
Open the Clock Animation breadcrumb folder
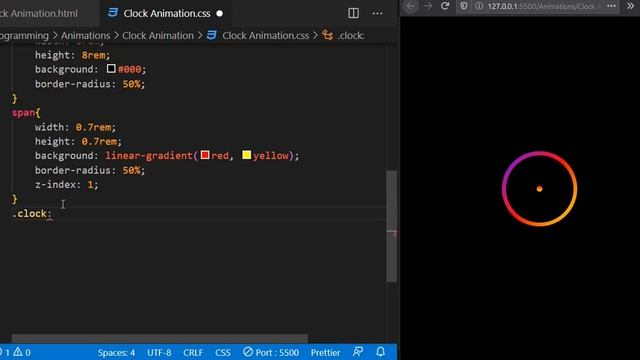[158, 36]
